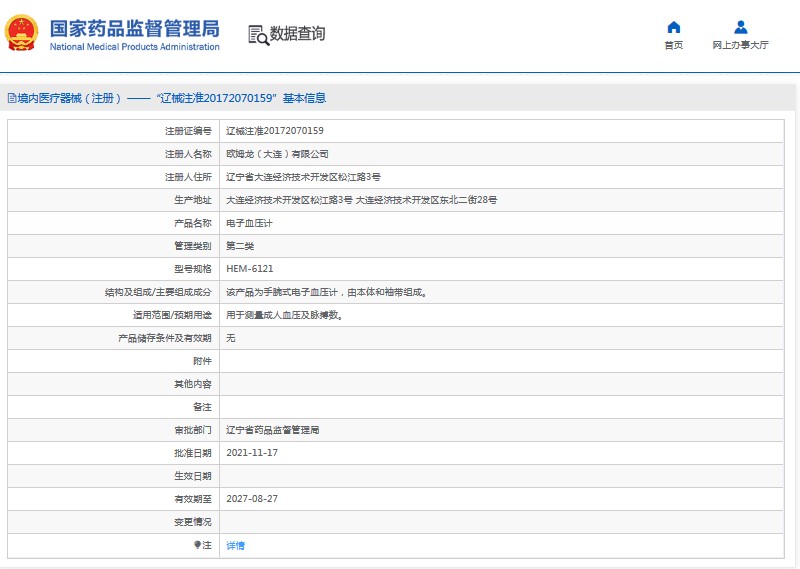Select registration number value 辽械注准20172070159

pyautogui.click(x=274, y=131)
